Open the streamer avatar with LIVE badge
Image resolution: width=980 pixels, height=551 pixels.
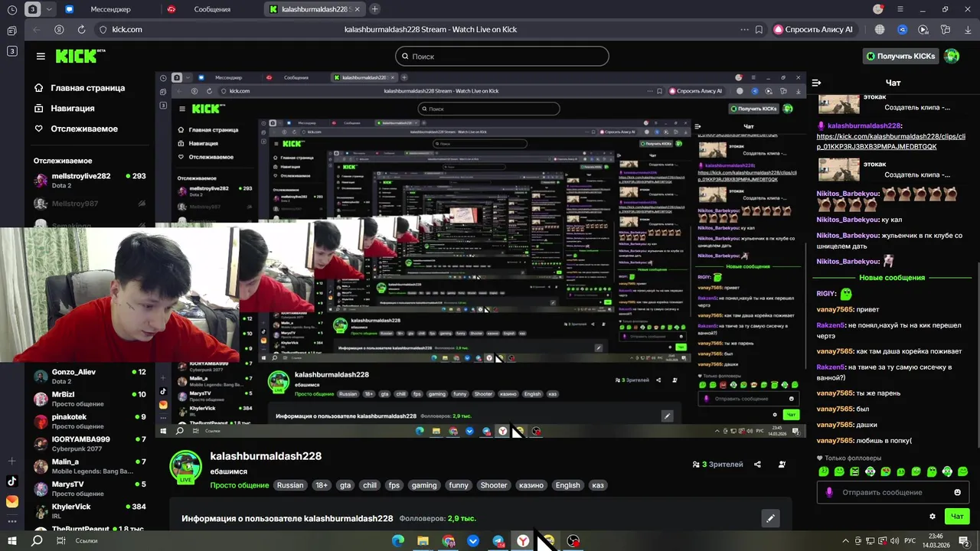pos(185,468)
